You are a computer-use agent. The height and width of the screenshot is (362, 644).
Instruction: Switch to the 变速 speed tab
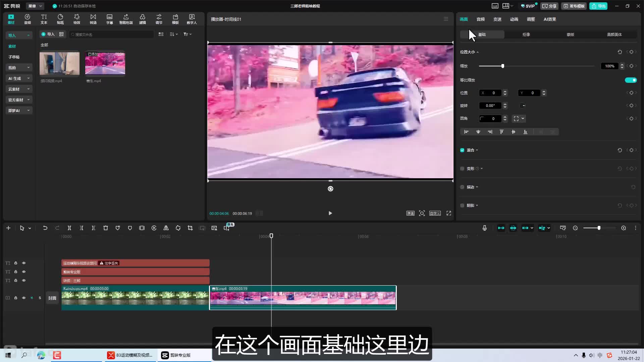coord(497,19)
